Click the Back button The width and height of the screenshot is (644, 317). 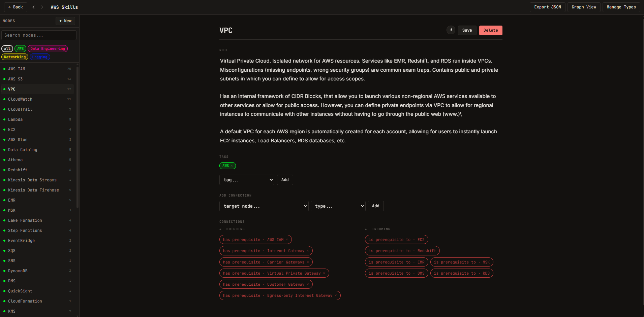[x=16, y=7]
